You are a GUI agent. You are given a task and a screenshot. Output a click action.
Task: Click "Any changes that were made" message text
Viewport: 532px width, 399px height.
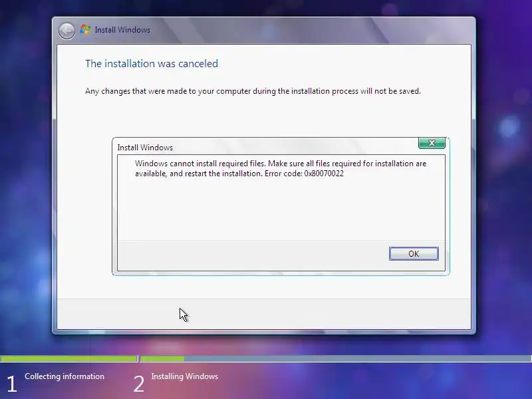pos(253,91)
